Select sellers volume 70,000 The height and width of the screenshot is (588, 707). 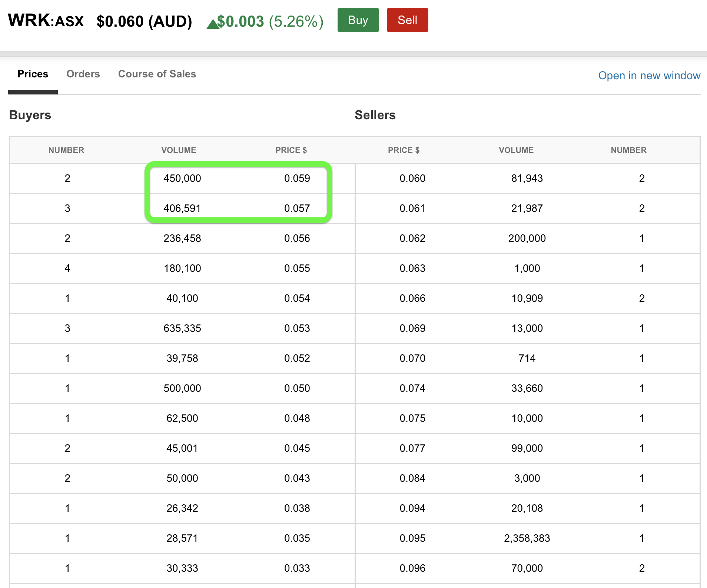[x=527, y=568]
